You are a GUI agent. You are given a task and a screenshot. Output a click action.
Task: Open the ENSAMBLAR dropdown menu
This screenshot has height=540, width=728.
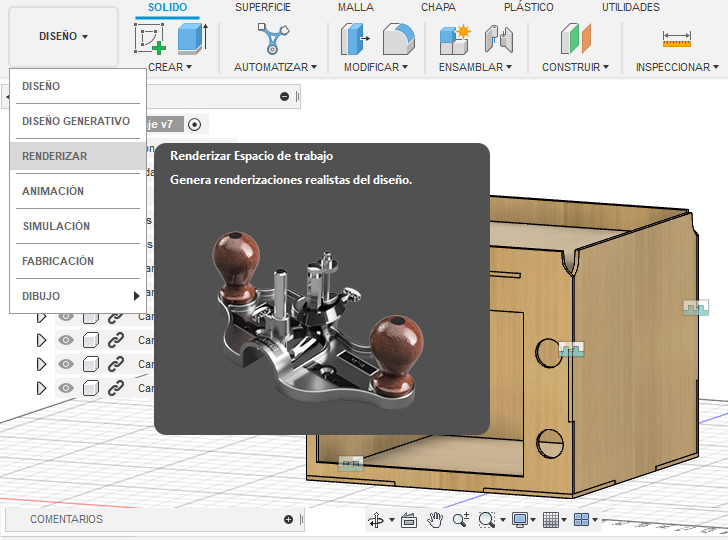coord(475,67)
